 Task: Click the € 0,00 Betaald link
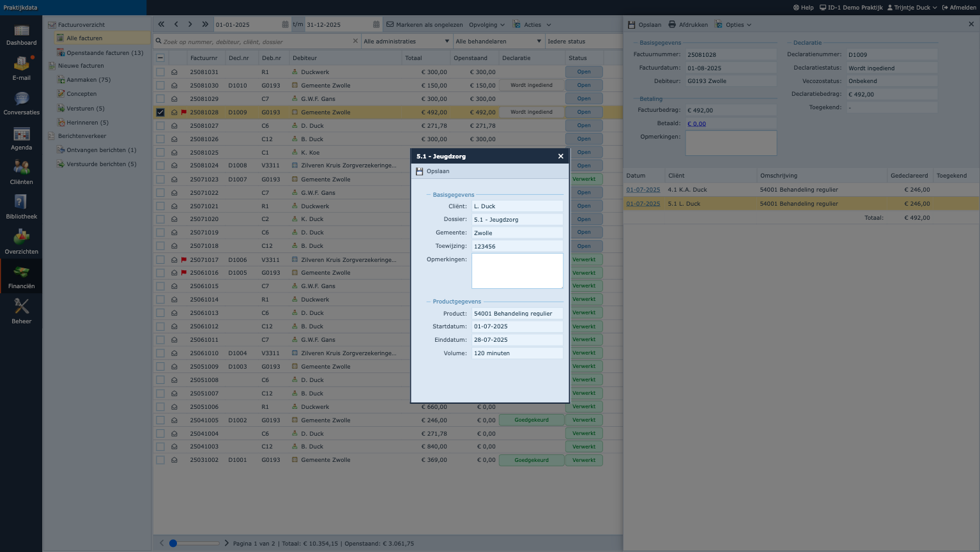tap(696, 124)
